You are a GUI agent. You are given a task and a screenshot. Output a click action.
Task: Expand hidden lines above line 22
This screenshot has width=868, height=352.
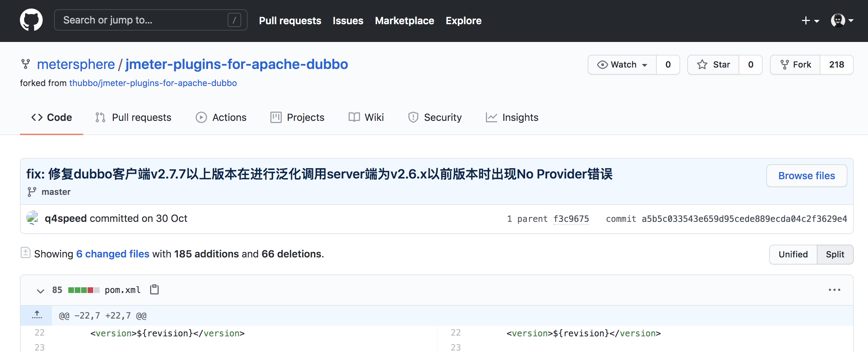[x=37, y=315]
